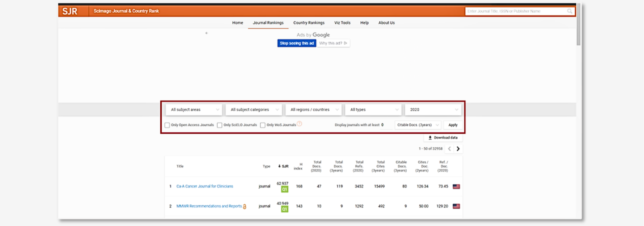644x226 pixels.
Task: Click the Cites / Doc. (2years) header
Action: point(422,166)
